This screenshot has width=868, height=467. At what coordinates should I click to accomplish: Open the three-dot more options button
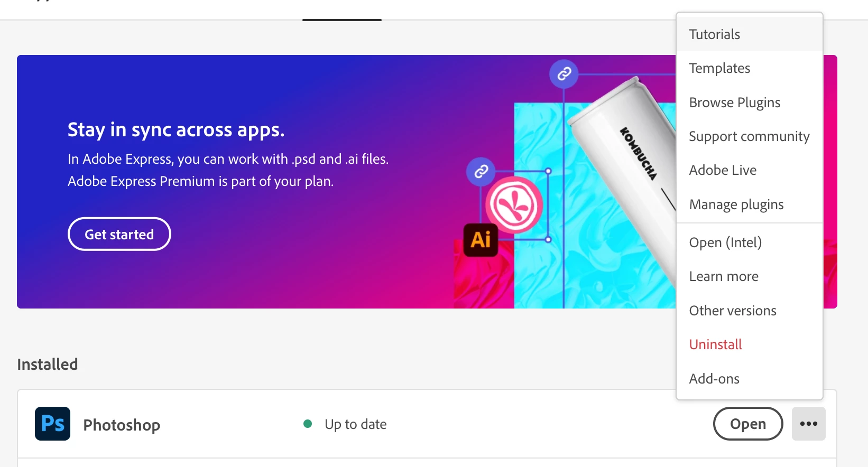pyautogui.click(x=808, y=424)
